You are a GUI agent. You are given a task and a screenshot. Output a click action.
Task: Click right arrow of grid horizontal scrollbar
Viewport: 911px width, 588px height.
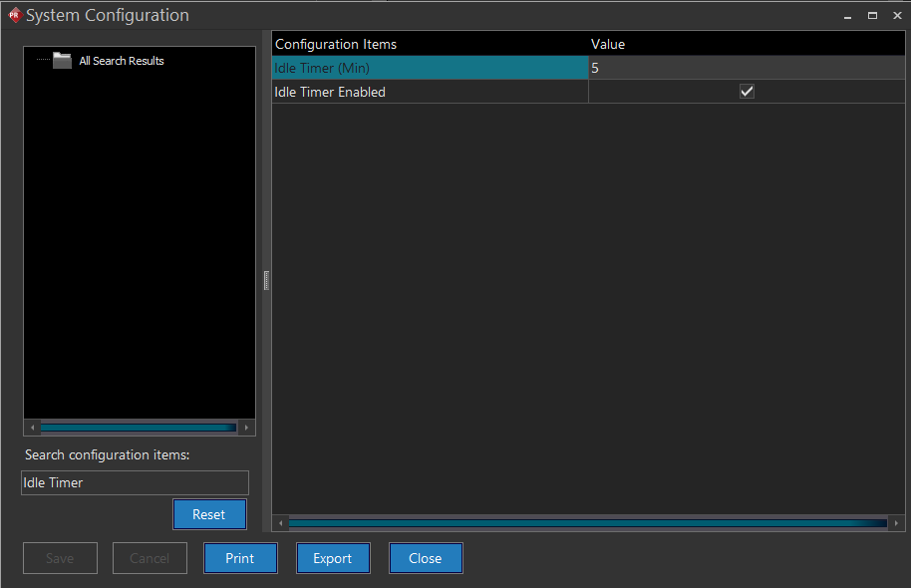[896, 523]
